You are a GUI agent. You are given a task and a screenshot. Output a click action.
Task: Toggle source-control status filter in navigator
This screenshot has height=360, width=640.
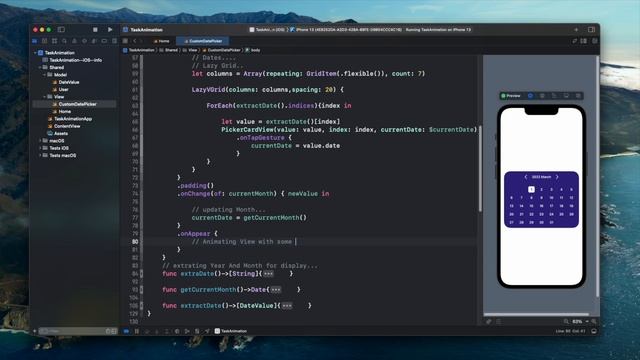click(114, 331)
